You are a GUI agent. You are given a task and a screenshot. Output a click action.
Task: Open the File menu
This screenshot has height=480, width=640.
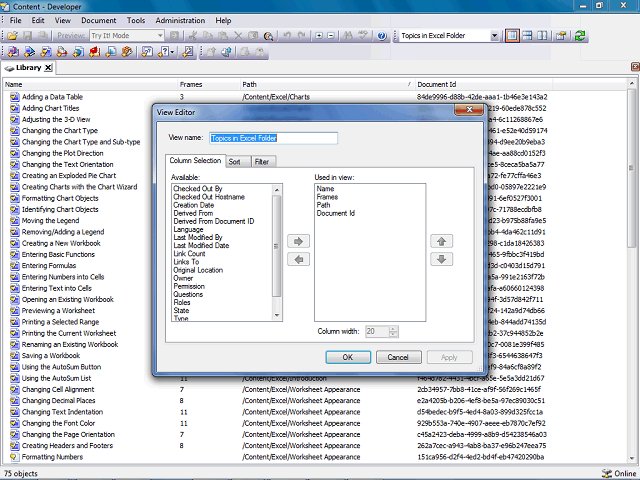tap(16, 20)
